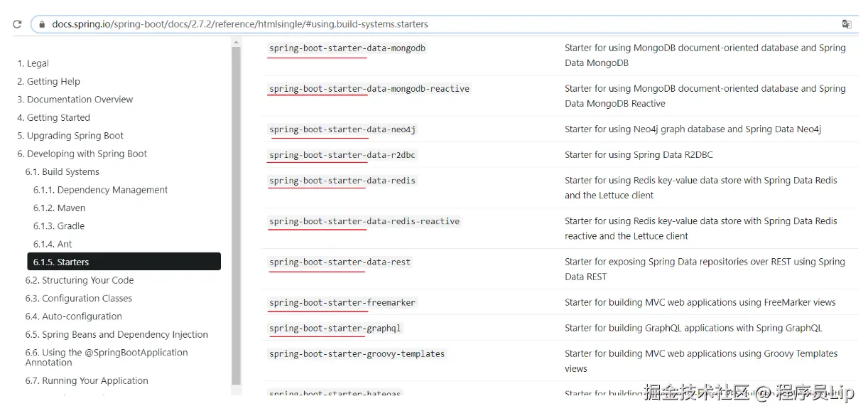Navigate to 4. Getting Started
This screenshot has width=868, height=416.
[x=53, y=118]
